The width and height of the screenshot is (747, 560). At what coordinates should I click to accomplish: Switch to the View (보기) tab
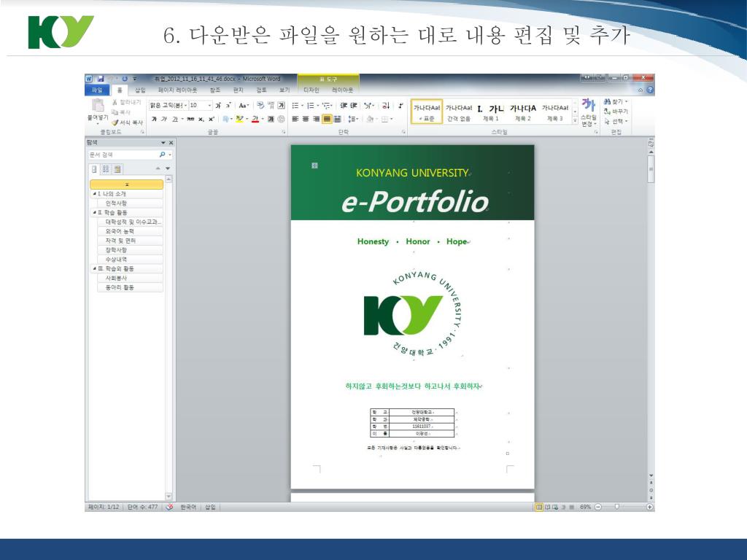click(285, 90)
